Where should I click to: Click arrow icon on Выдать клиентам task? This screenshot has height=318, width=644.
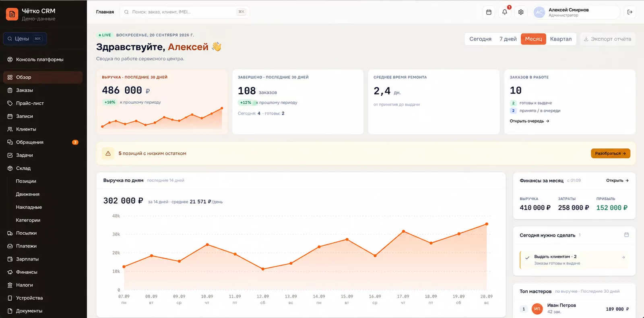(623, 257)
